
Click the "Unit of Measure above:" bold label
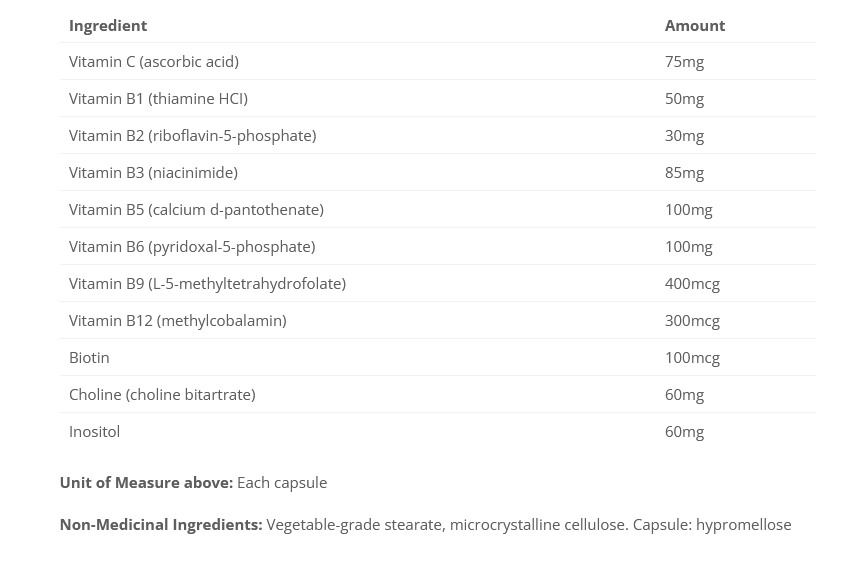pos(146,483)
